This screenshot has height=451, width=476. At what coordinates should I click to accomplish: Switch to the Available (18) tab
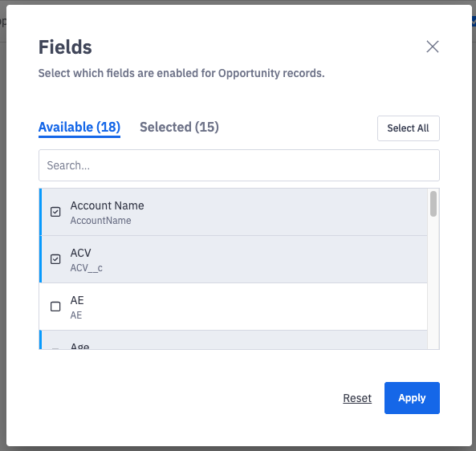point(79,127)
